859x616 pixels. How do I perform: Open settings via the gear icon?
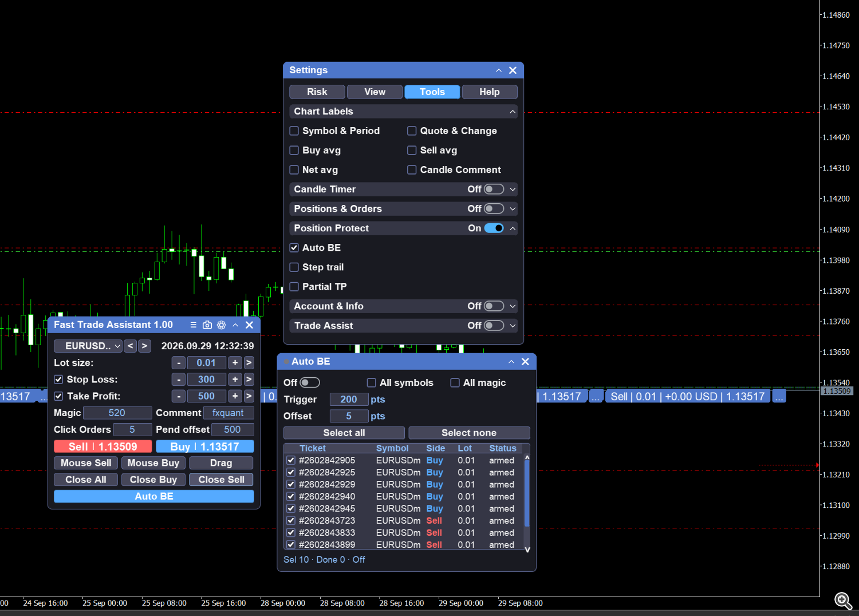coord(222,325)
